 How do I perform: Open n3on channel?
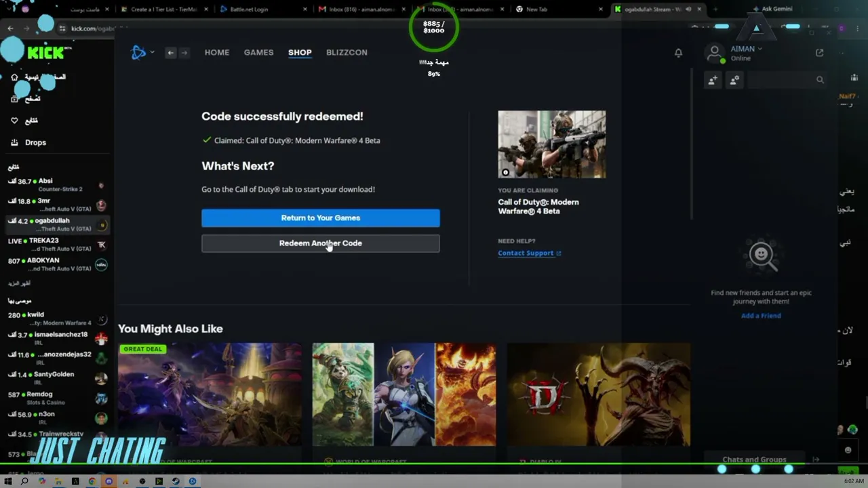(x=58, y=418)
